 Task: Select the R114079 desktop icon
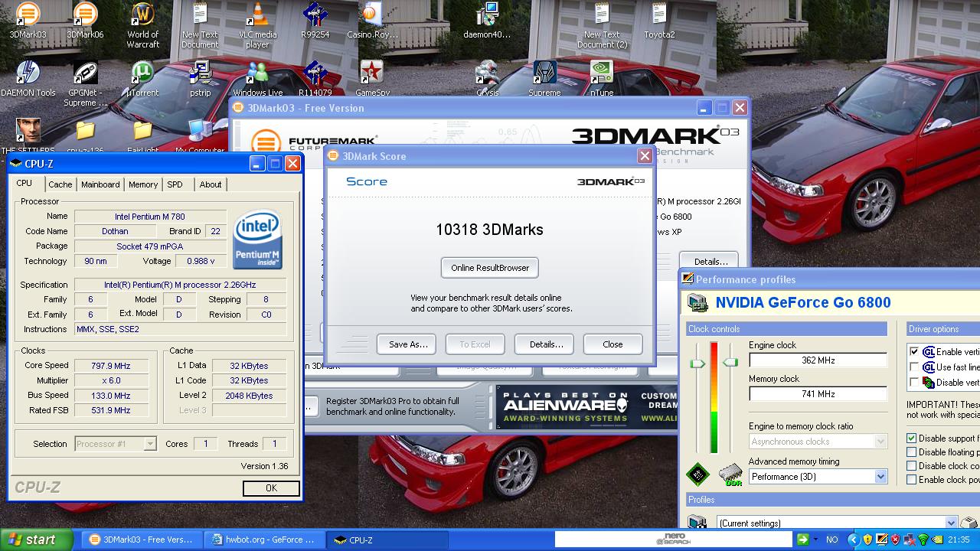pos(315,78)
